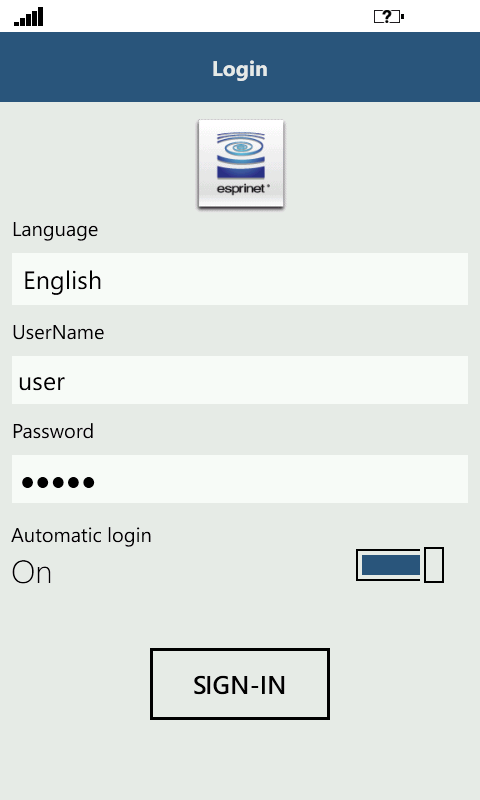Click the SIGN-IN button
This screenshot has width=480, height=800.
tap(240, 684)
